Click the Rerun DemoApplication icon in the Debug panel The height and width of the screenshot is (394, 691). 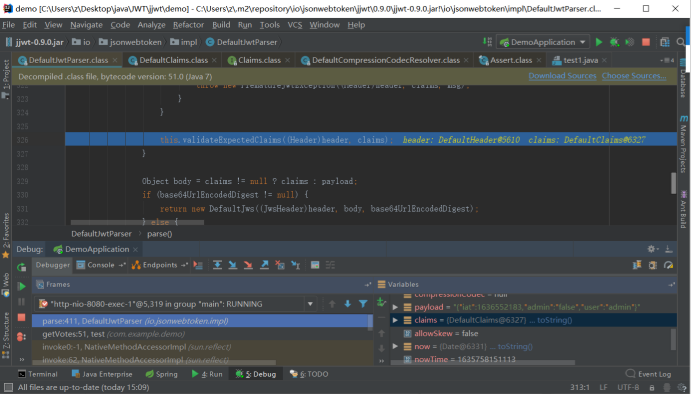(x=21, y=267)
